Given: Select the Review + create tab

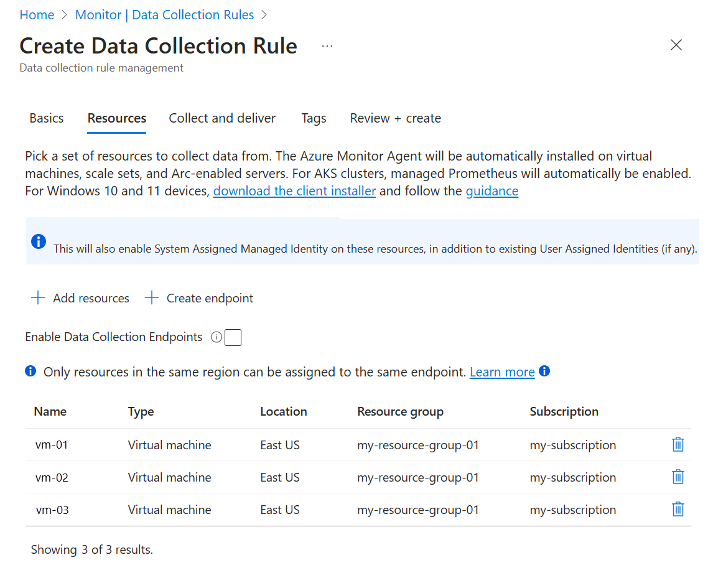Looking at the screenshot, I should click(395, 118).
